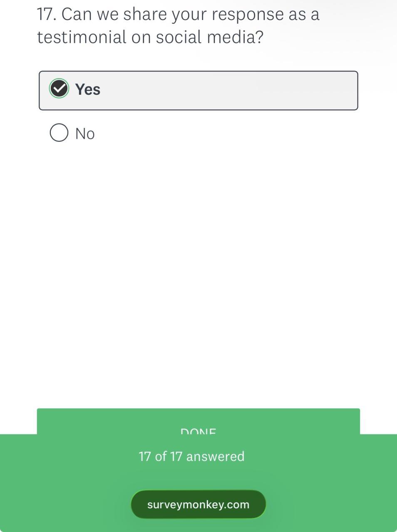Open the surveymonkey.com link pill
The width and height of the screenshot is (397, 532).
tap(198, 504)
